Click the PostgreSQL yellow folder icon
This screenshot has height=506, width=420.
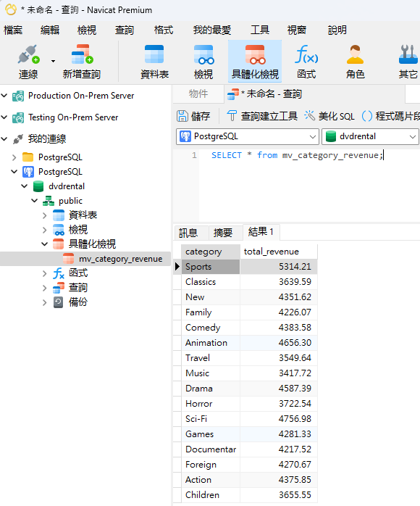(x=28, y=157)
